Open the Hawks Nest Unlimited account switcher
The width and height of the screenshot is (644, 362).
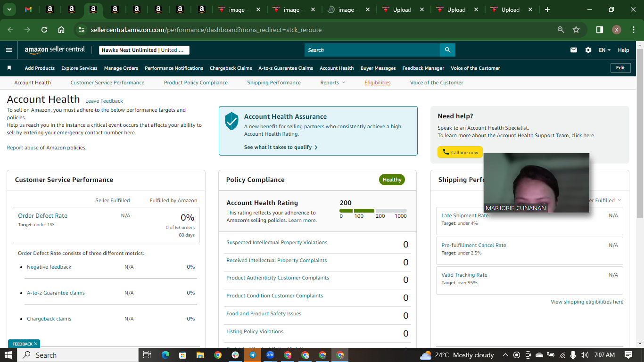(144, 50)
